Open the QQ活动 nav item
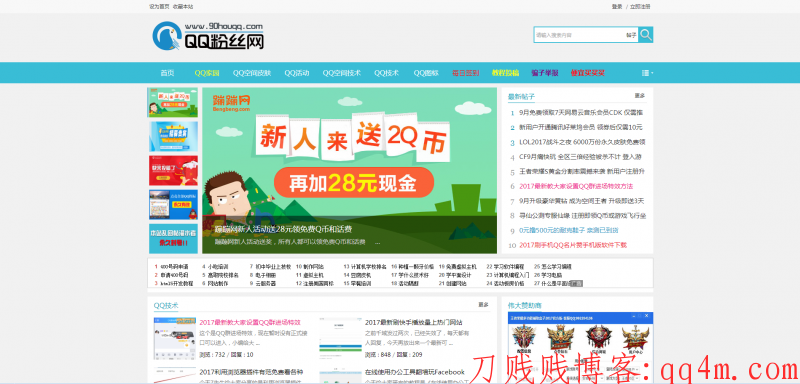Viewport: 800px width, 384px height. pos(297,73)
